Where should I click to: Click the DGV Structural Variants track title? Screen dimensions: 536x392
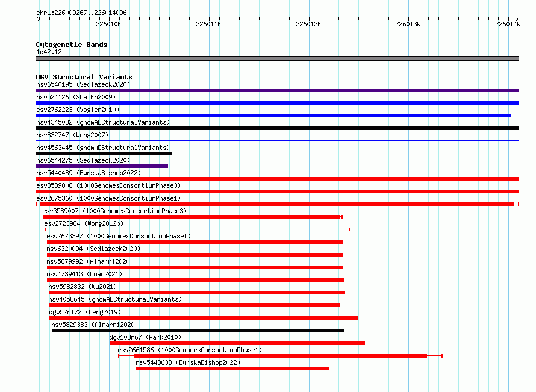[84, 77]
